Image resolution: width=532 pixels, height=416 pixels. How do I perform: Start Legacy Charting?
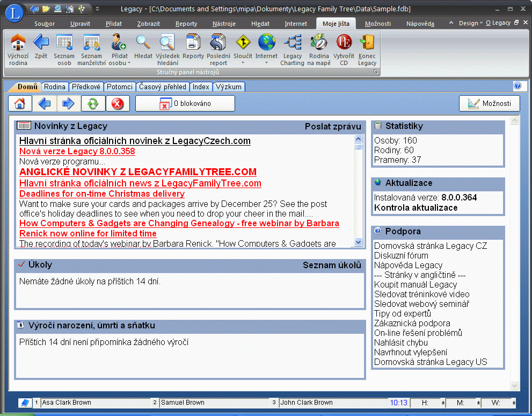coord(292,49)
